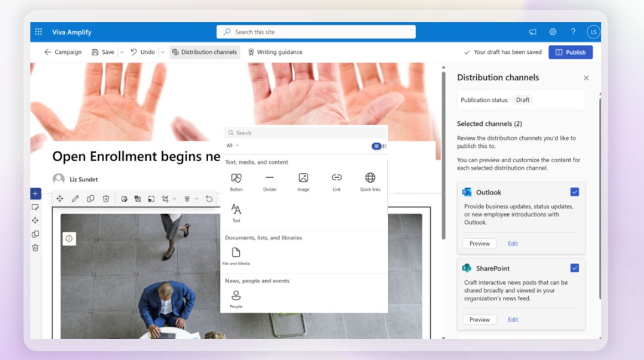Select grid view toggle in web part picker

376,146
